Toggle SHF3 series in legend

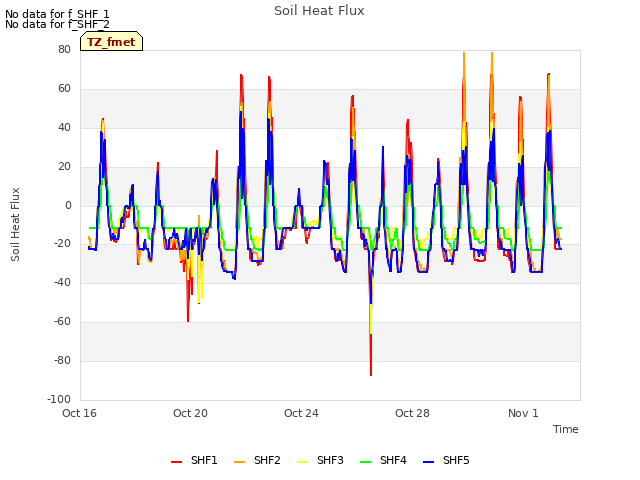click(320, 460)
